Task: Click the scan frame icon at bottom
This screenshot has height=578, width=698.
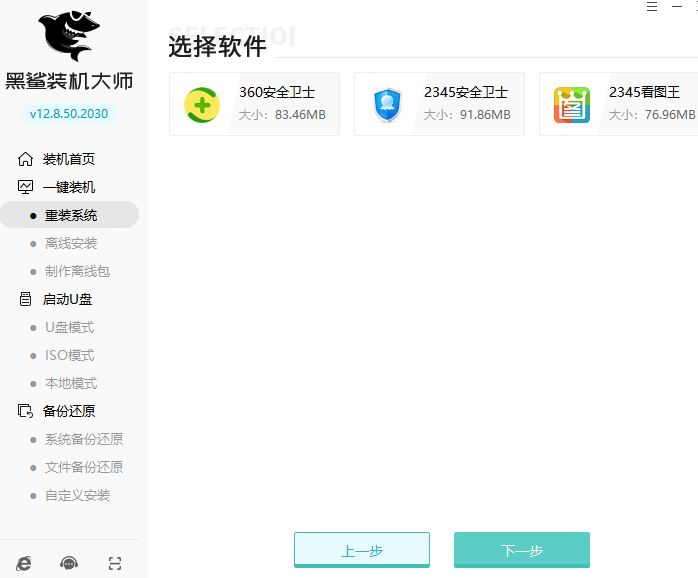Action: coord(115,564)
